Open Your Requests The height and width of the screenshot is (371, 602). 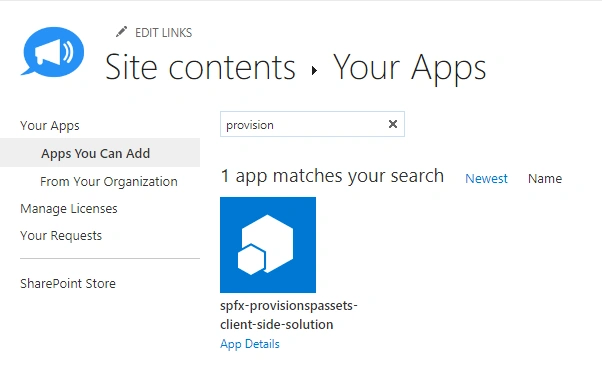point(61,235)
